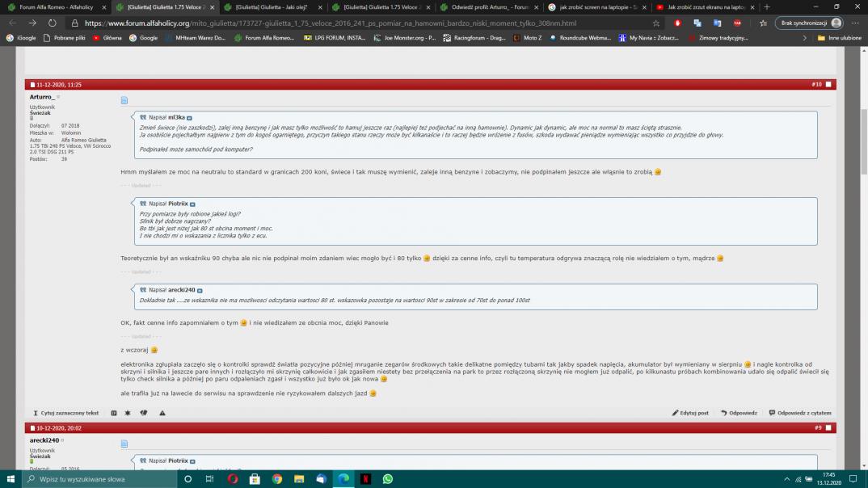The height and width of the screenshot is (488, 868).
Task: Click the browser address bar URL
Action: click(x=331, y=23)
